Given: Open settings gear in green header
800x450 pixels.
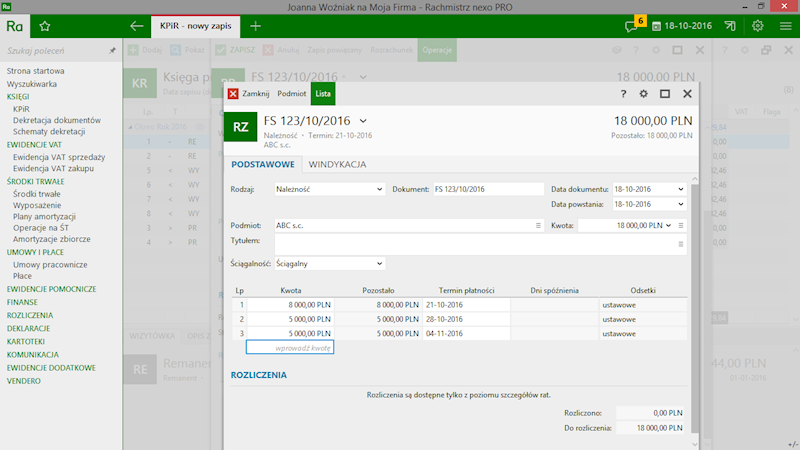Looking at the screenshot, I should point(758,26).
